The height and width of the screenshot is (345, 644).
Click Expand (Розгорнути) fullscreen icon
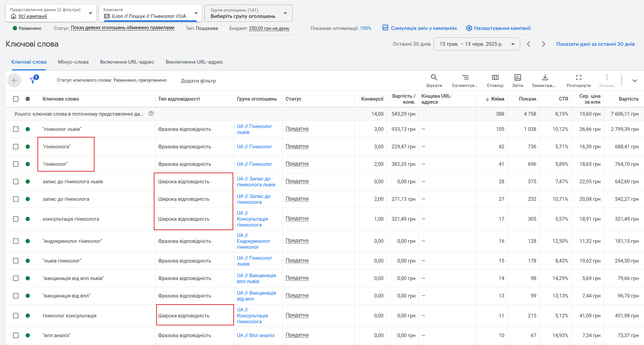pos(578,78)
